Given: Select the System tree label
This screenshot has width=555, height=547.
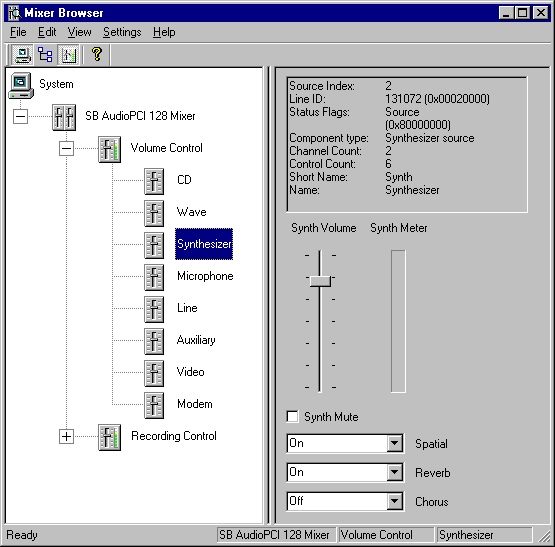Looking at the screenshot, I should 56,84.
